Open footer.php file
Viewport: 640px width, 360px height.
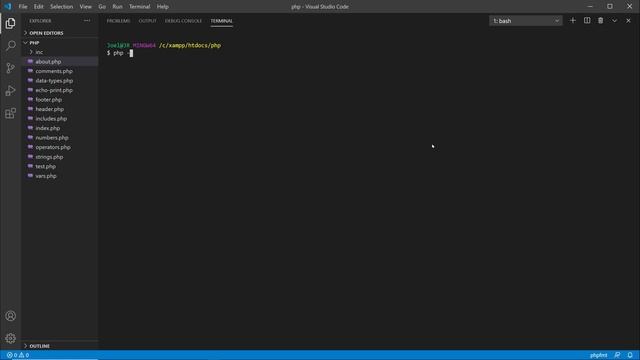point(60,100)
